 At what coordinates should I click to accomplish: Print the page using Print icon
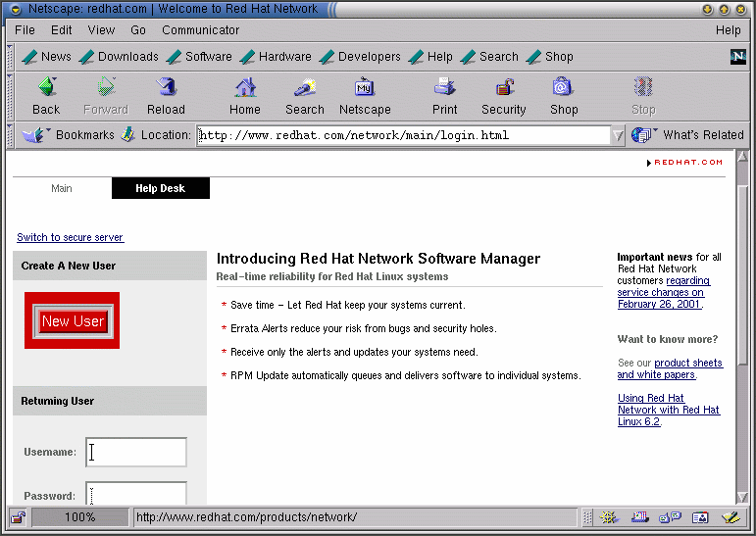pos(444,88)
